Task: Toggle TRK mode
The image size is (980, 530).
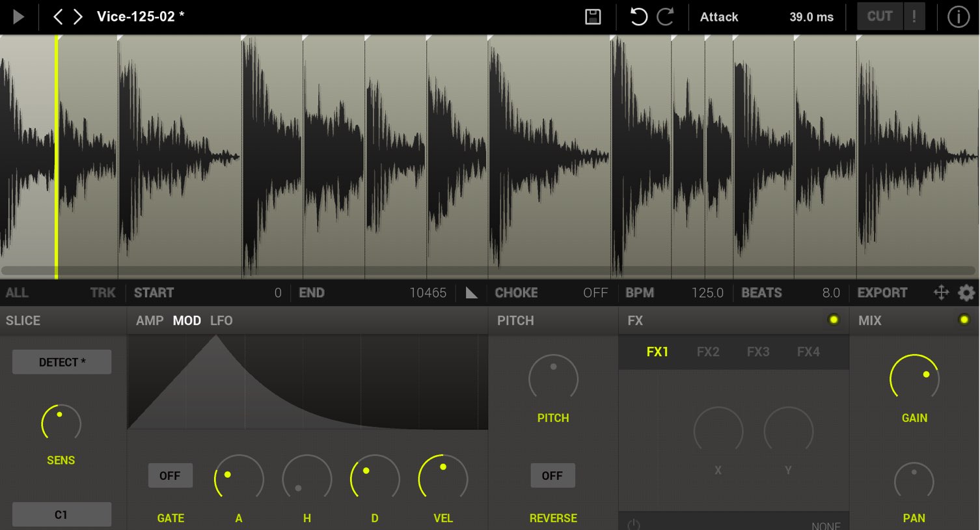Action: (x=103, y=293)
